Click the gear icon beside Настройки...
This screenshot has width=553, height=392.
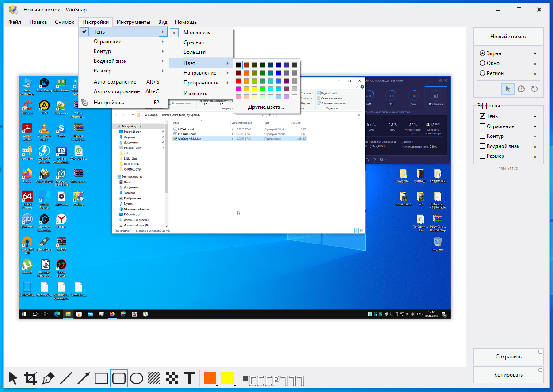coord(85,103)
